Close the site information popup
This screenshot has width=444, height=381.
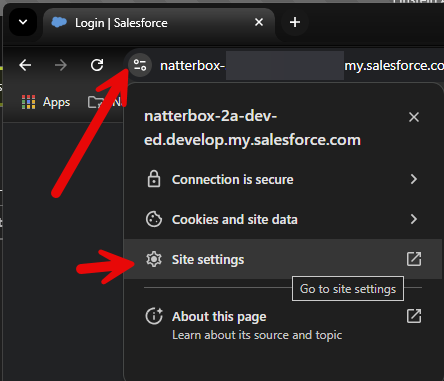414,117
